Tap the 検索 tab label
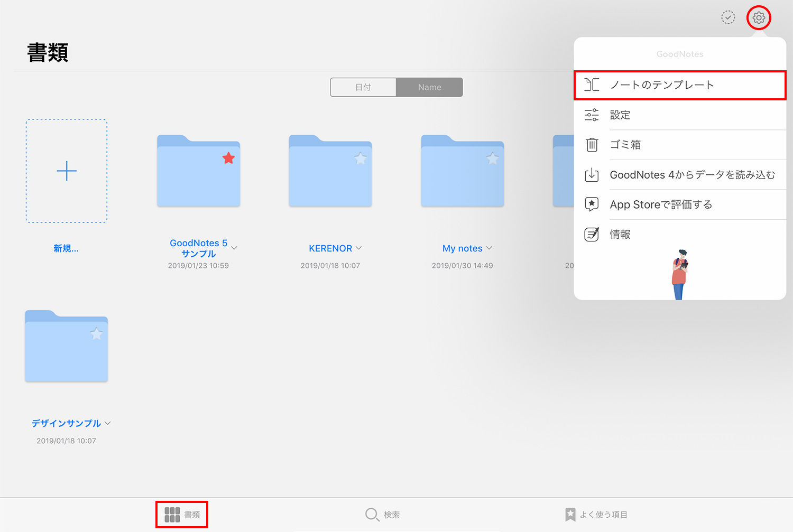The height and width of the screenshot is (532, 793). [x=392, y=515]
